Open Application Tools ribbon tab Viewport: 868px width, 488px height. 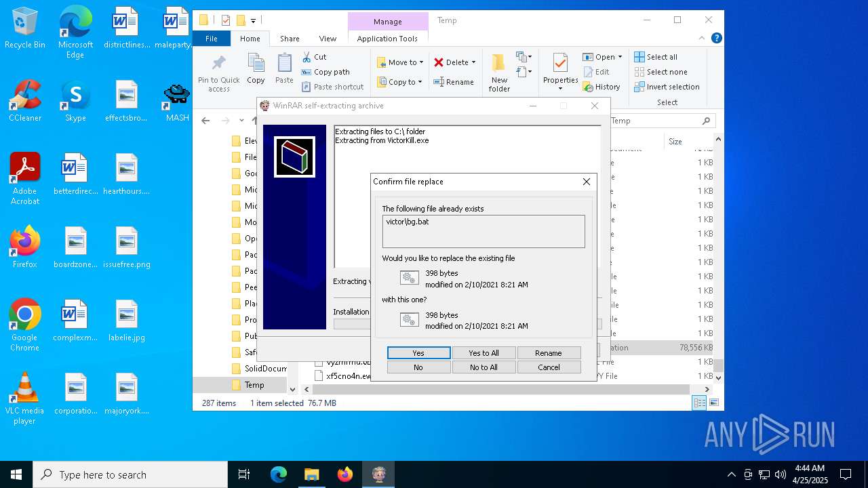[387, 39]
